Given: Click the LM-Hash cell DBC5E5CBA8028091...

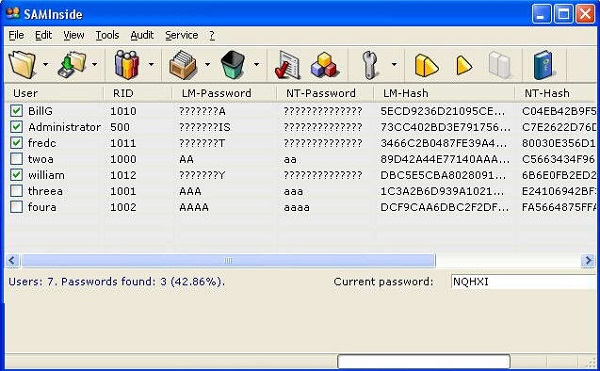Looking at the screenshot, I should click(443, 175).
